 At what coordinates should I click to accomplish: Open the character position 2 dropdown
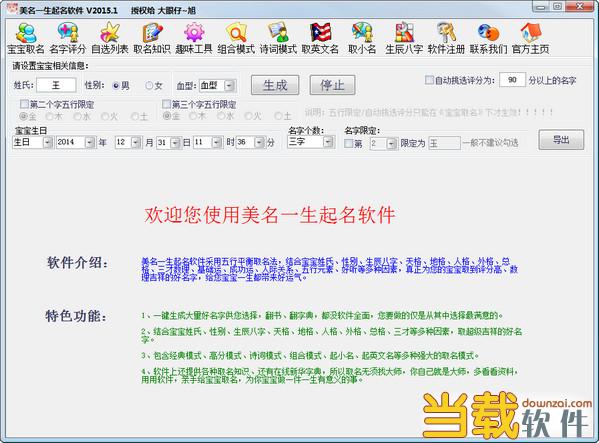click(391, 144)
